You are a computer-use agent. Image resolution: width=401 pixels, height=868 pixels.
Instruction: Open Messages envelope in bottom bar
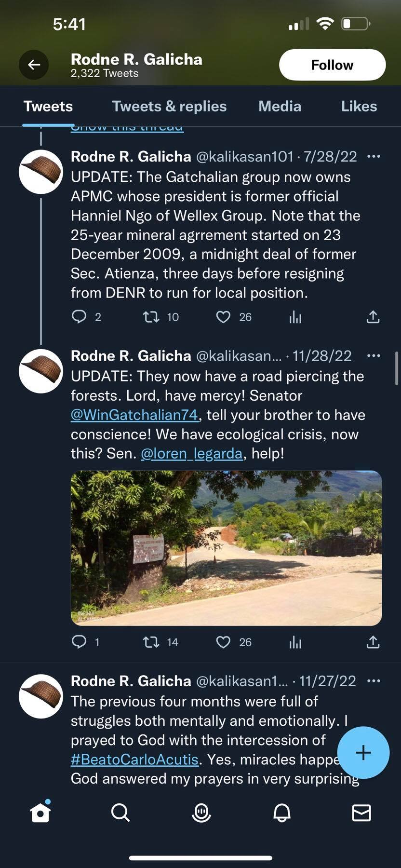[x=361, y=813]
